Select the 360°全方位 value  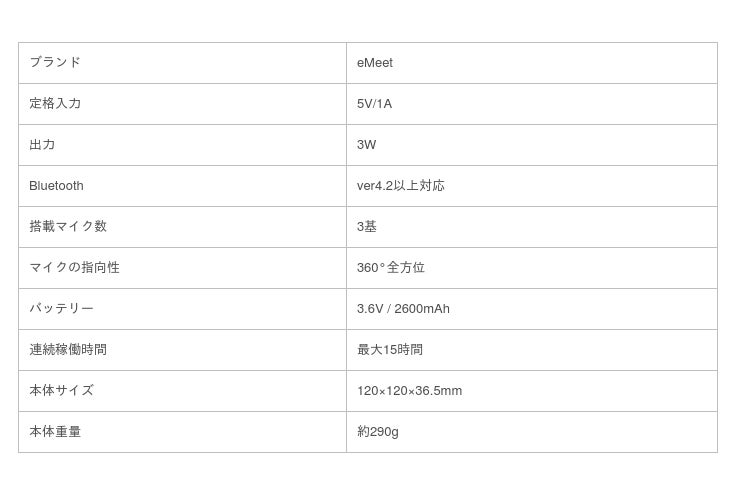(391, 268)
